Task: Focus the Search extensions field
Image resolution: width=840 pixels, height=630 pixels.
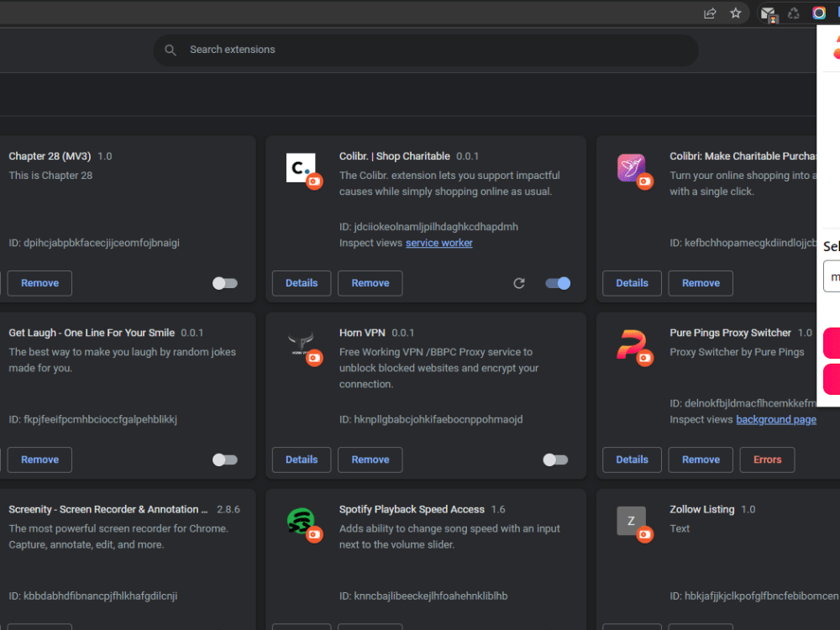Action: [x=426, y=50]
